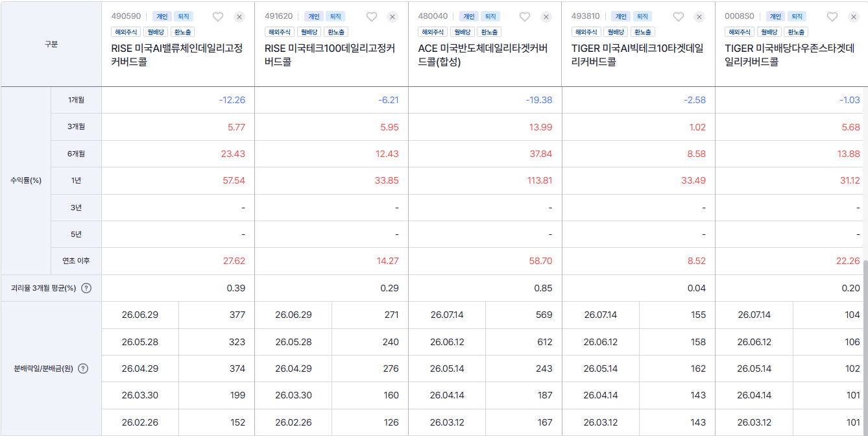Remove RISE 미국AI밸류체인 column with X
The height and width of the screenshot is (436, 868).
click(239, 17)
